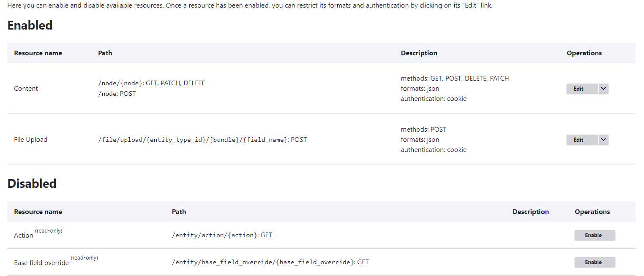This screenshot has width=644, height=276.
Task: Click the Base field override resource name
Action: (41, 263)
